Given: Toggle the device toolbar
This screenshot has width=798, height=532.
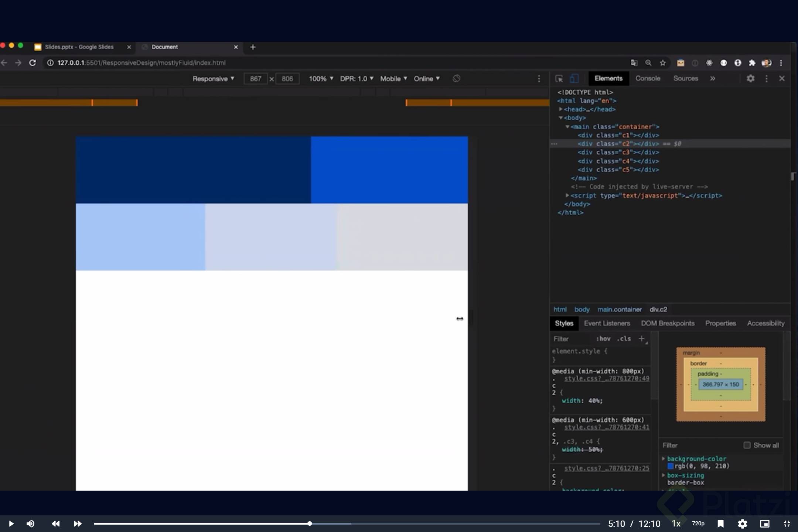Looking at the screenshot, I should click(x=574, y=79).
